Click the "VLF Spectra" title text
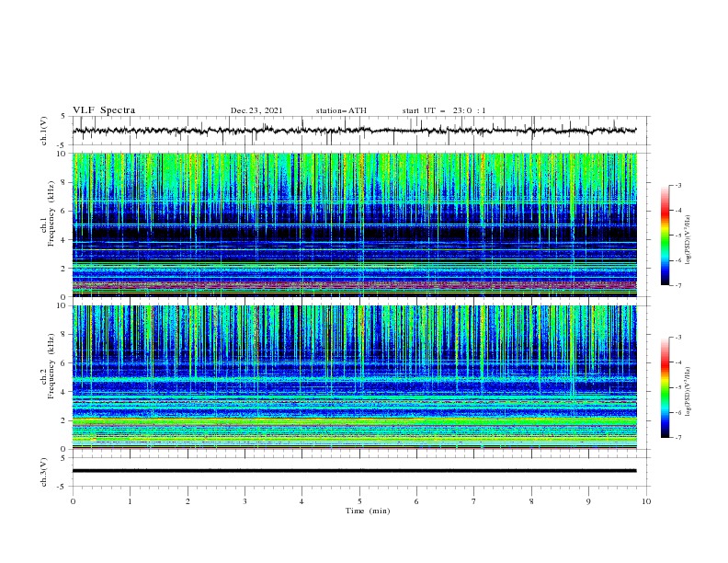This screenshot has height=563, width=728. (104, 110)
